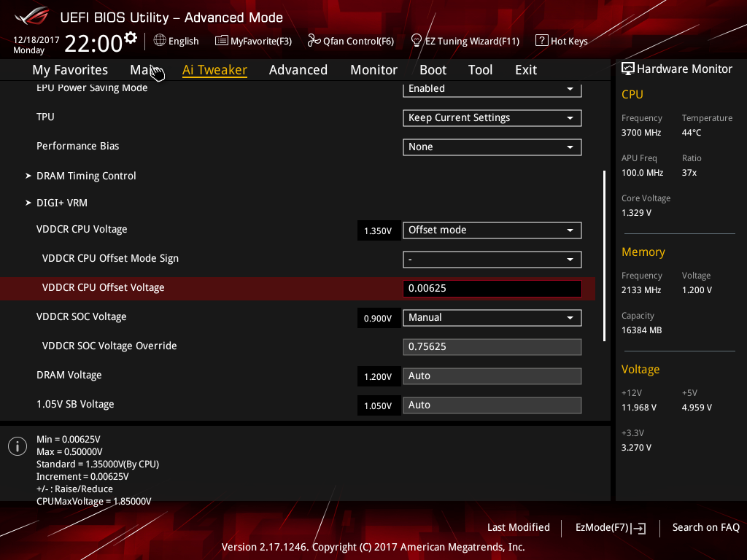This screenshot has width=747, height=560.
Task: Click the 1.05V SB Voltage Auto field
Action: point(492,405)
